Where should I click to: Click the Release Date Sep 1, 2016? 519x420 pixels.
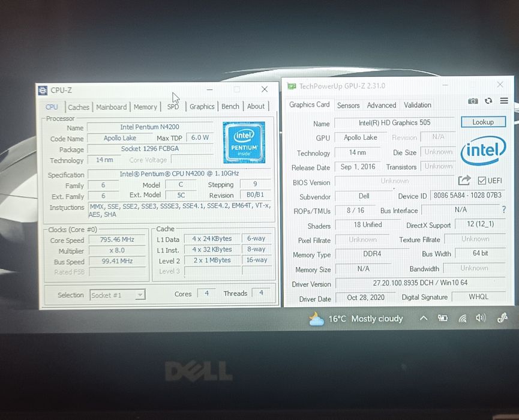pos(358,167)
